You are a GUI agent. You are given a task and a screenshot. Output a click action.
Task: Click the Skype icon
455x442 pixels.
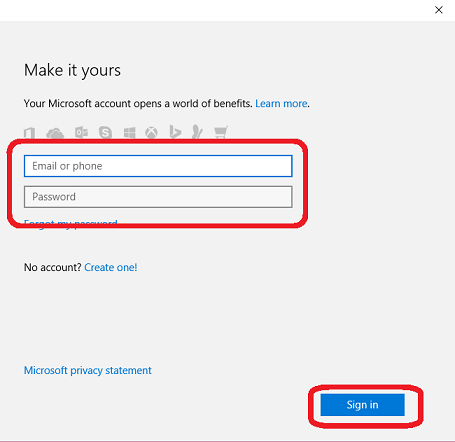click(105, 133)
